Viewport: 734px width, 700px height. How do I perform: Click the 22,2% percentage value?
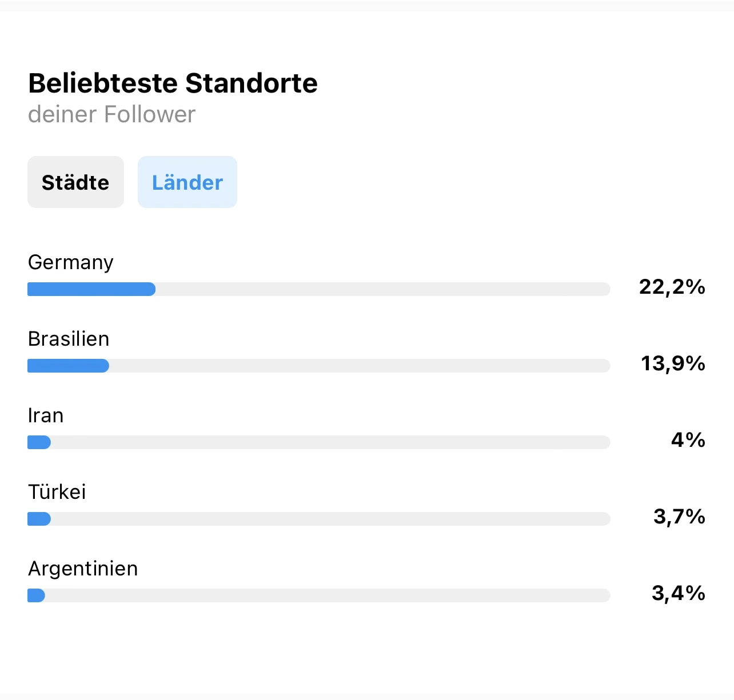pyautogui.click(x=672, y=288)
